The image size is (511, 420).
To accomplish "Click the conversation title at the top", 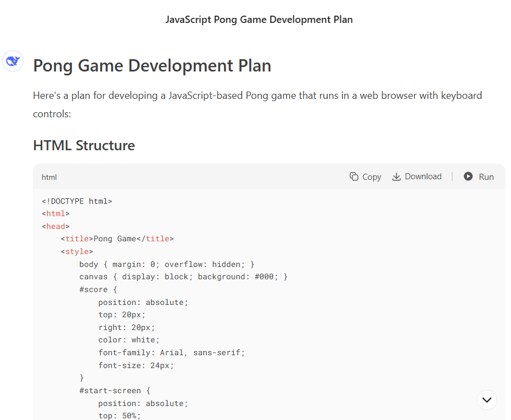I will [x=259, y=20].
